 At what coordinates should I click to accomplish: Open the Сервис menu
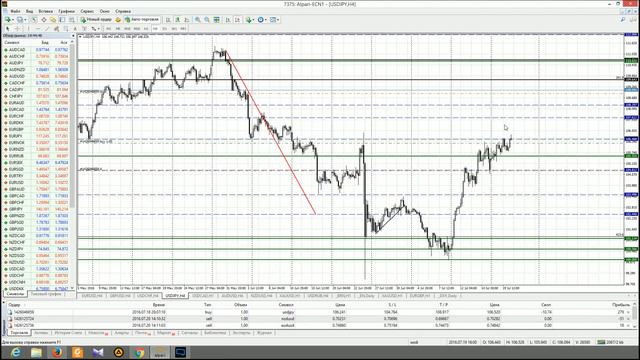click(87, 11)
